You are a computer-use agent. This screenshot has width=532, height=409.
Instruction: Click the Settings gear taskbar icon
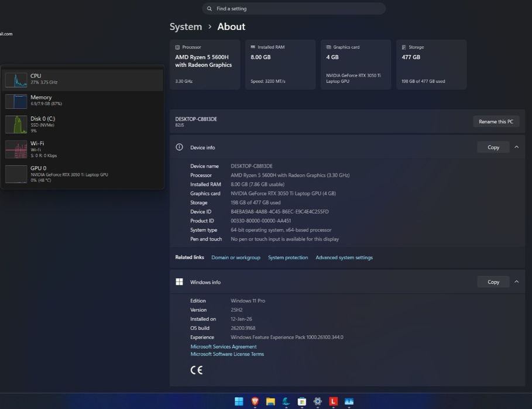coord(318,401)
